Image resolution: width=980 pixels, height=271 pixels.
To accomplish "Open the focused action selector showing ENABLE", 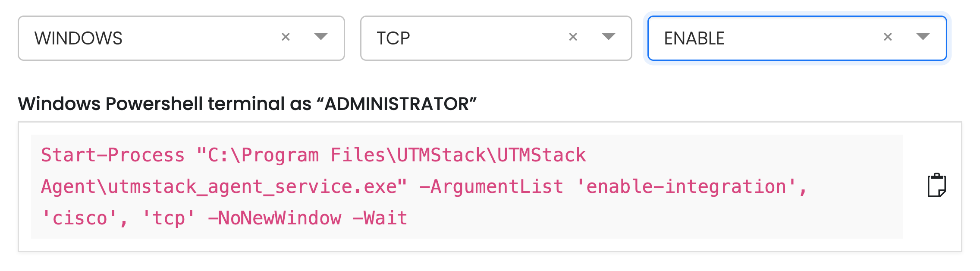I will pos(797,38).
